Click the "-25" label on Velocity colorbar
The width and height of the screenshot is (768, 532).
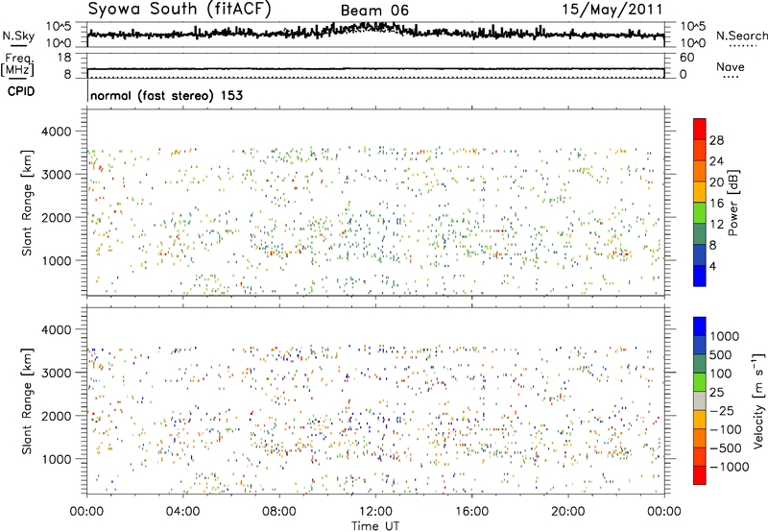(722, 411)
